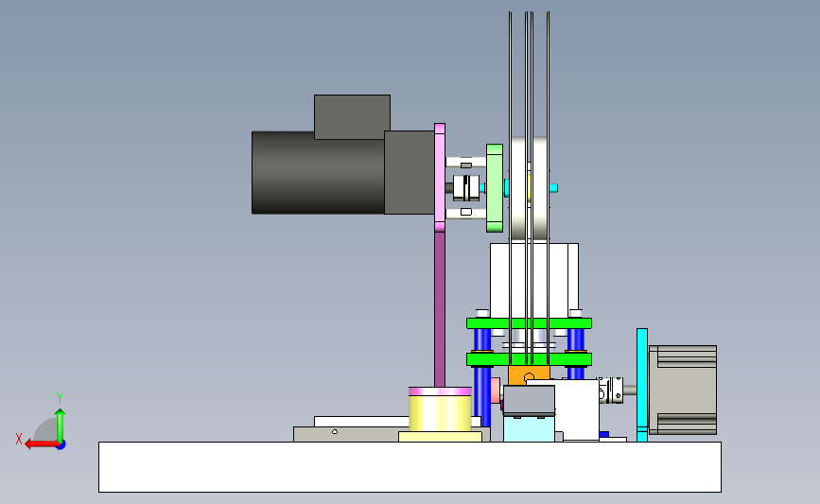820x504 pixels.
Task: Click the 'Y' axis label
Action: pos(60,398)
